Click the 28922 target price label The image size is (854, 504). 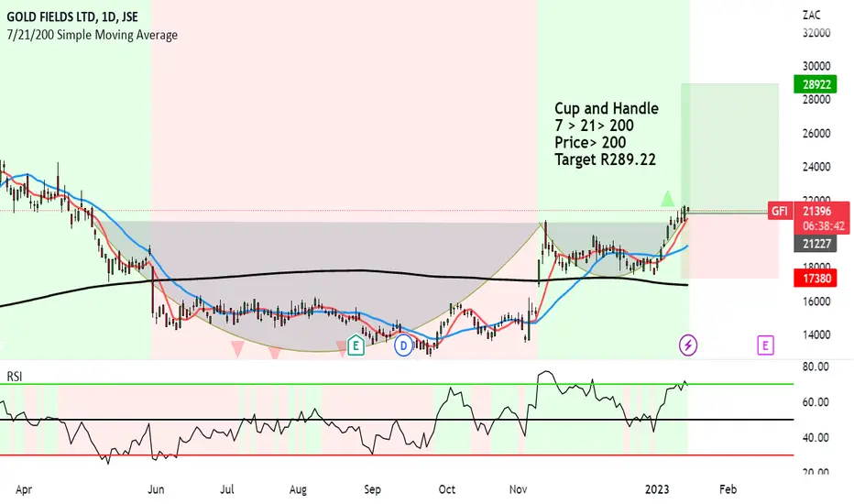816,84
